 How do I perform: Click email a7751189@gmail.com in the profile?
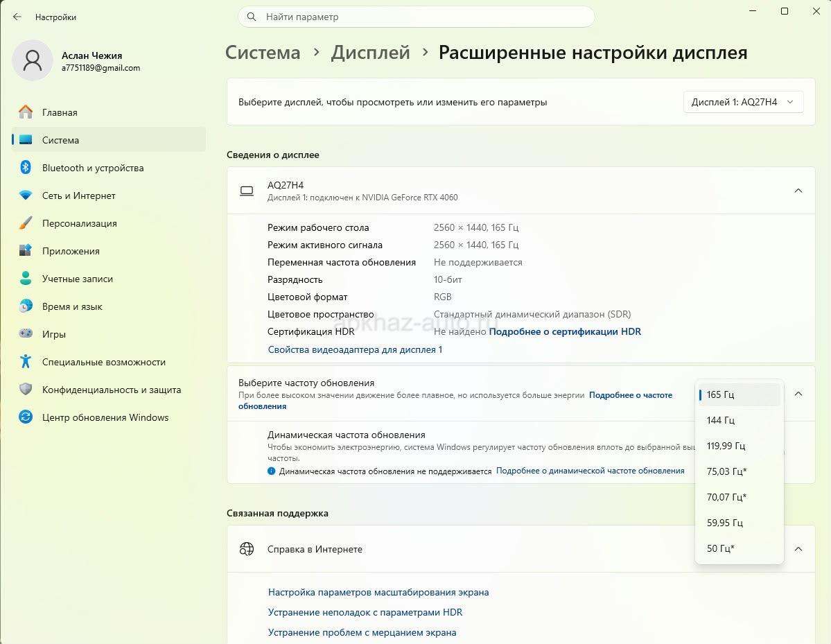pos(100,68)
